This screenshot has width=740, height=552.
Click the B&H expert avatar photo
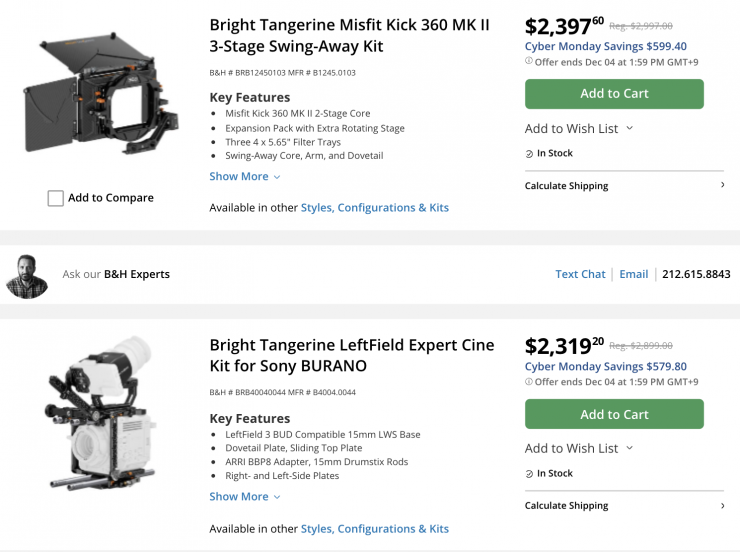pos(27,275)
